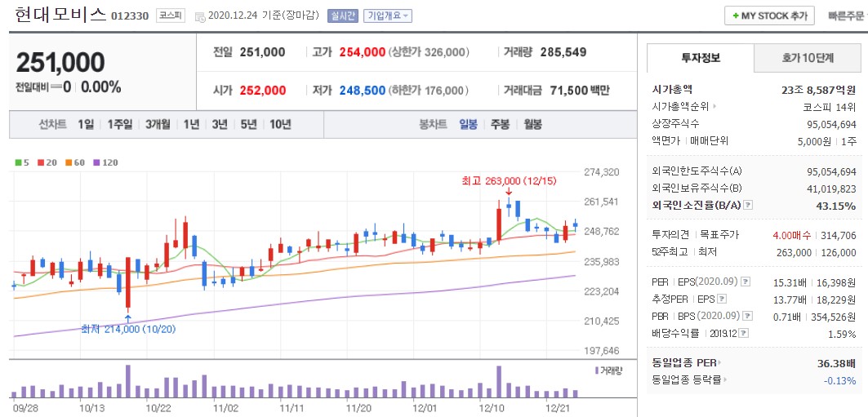Click the MY STOCK 추가 button
Viewport: 868px width, 417px height.
click(769, 16)
